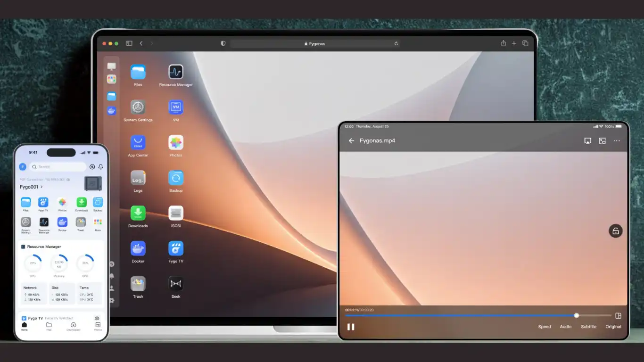Viewport: 644px width, 362px height.
Task: Open Fygo TV on the laptop desktop
Action: [176, 248]
